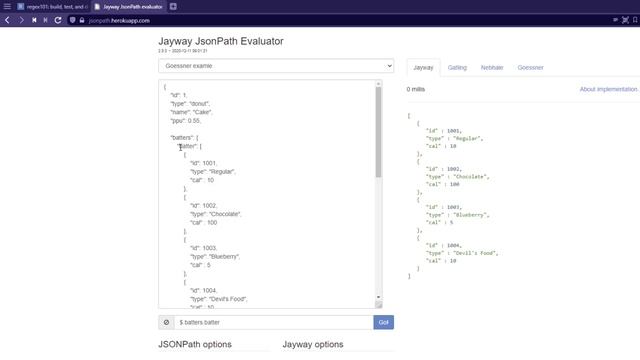Screen dimensions: 640x360
Task: Click the send-page icon at address bar right
Action: [615, 20]
